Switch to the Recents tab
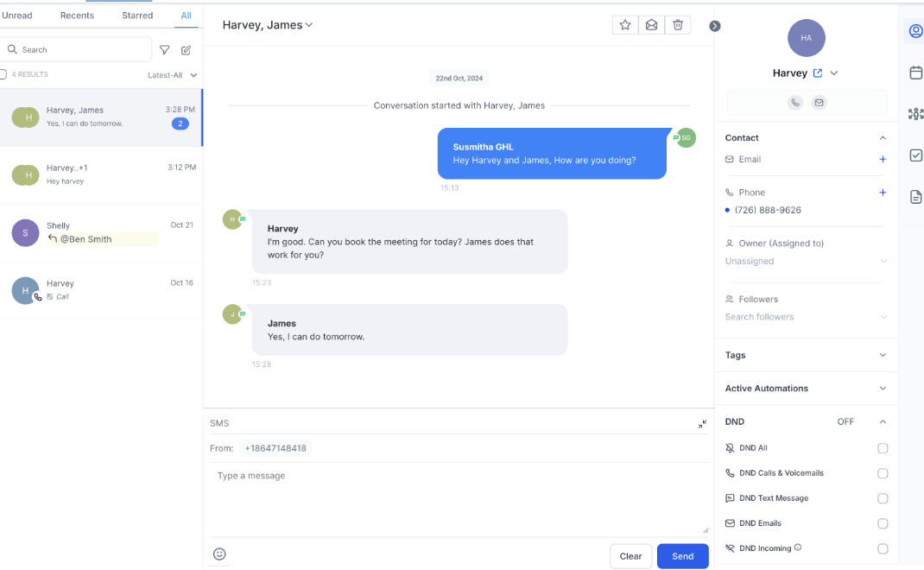924x570 pixels. coord(77,16)
